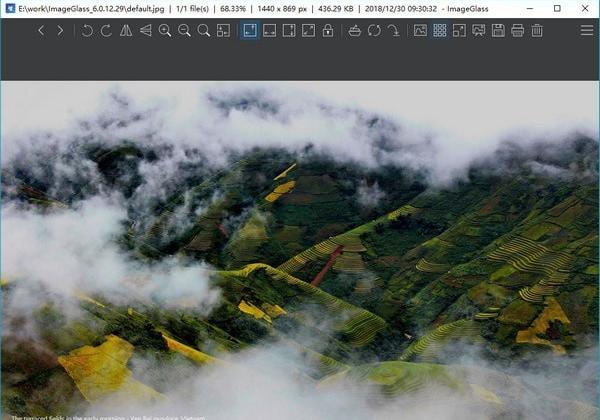Go to the previous image arrow
This screenshot has height=420, width=600.
click(x=41, y=31)
